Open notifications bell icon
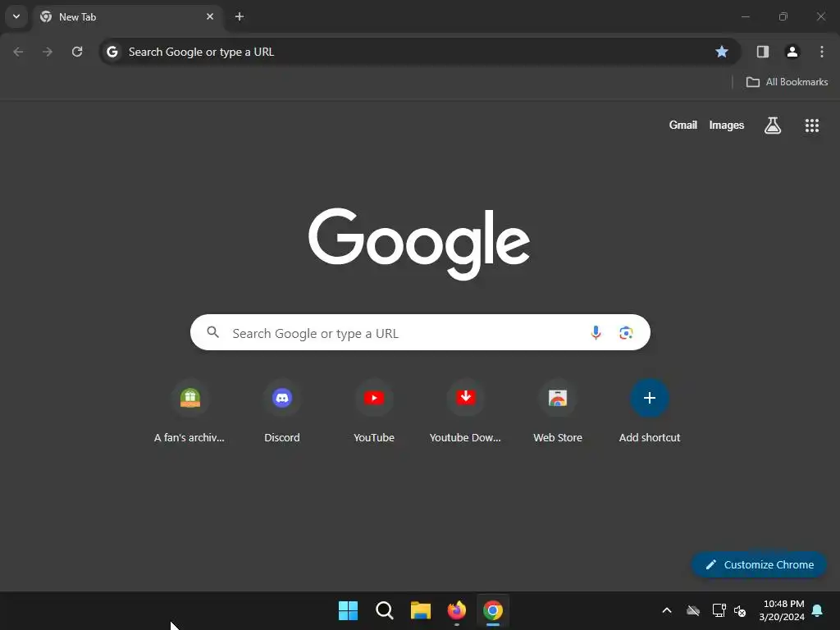Image resolution: width=840 pixels, height=630 pixels. [818, 610]
